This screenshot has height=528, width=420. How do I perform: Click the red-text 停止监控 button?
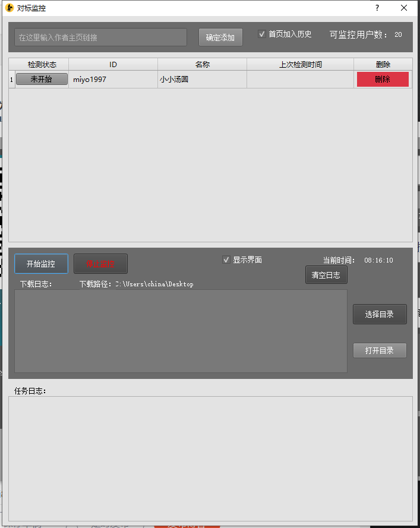click(100, 264)
